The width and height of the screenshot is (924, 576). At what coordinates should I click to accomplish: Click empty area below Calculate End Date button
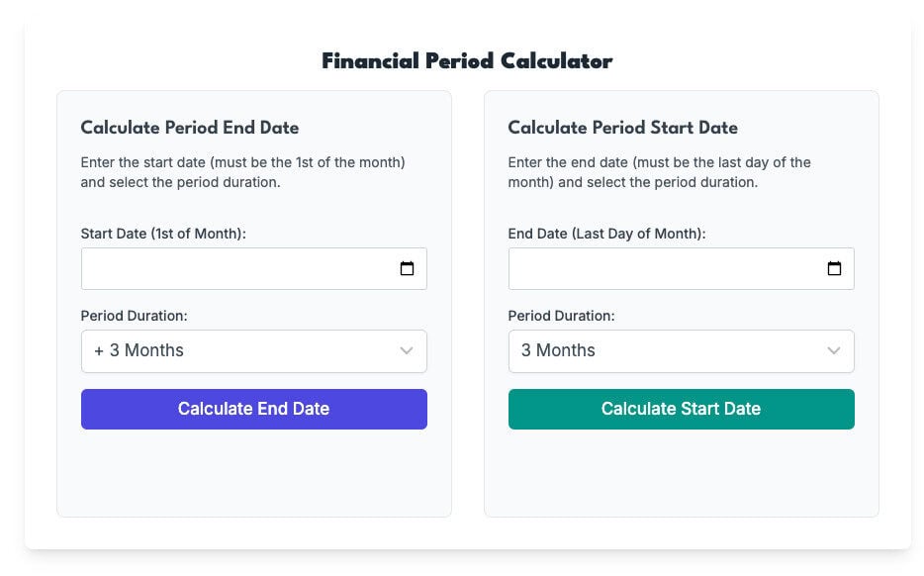pyautogui.click(x=254, y=472)
